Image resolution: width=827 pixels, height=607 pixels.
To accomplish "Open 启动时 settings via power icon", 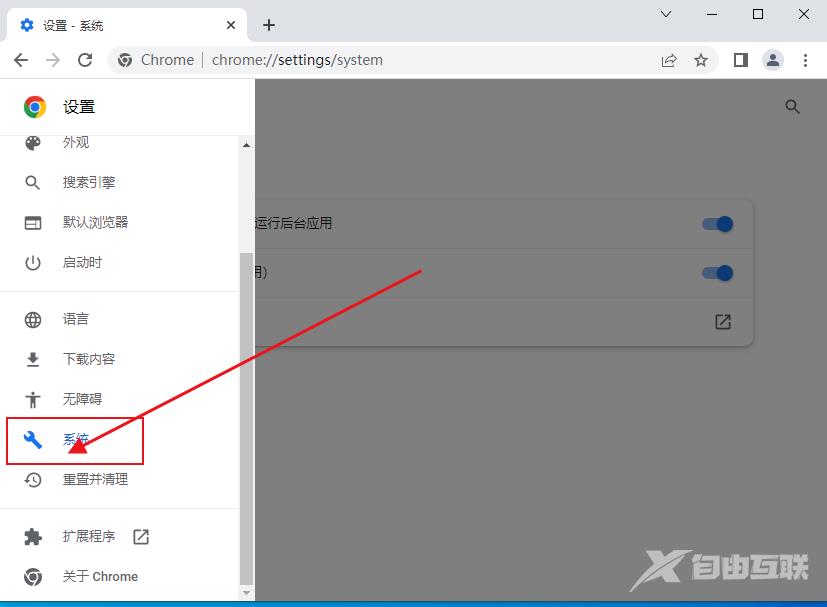I will (31, 262).
